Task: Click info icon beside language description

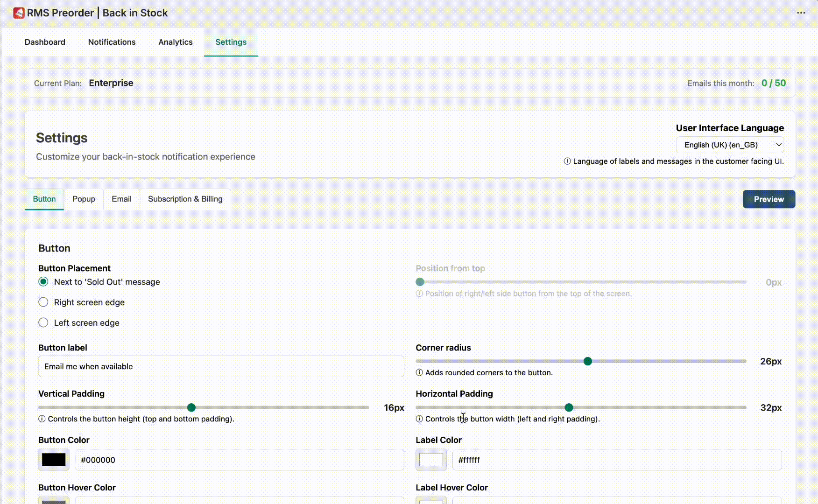Action: (567, 161)
